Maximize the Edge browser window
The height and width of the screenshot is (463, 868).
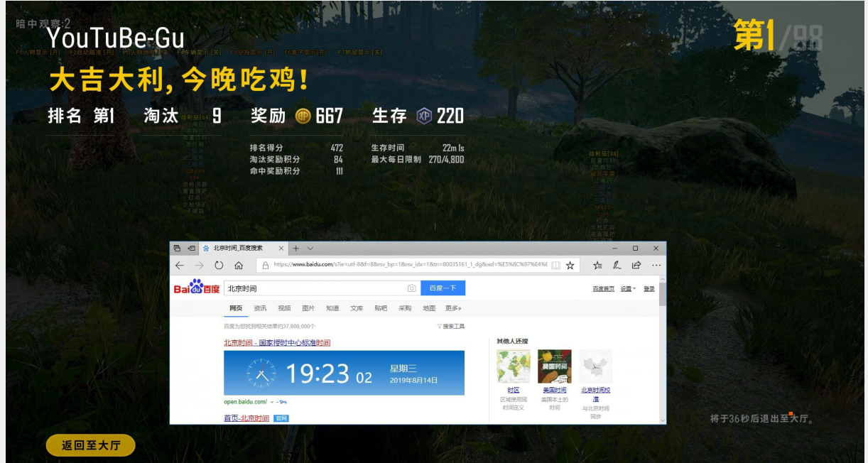(635, 249)
